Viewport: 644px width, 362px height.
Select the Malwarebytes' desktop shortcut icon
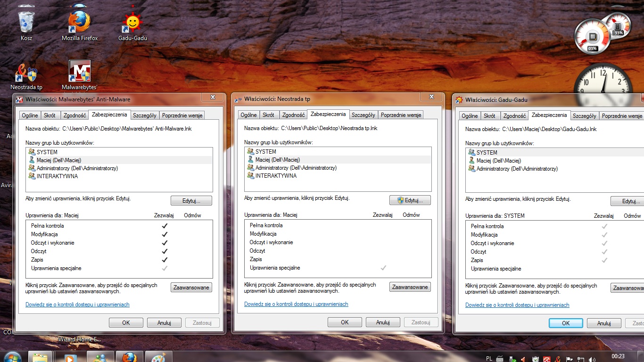(80, 75)
